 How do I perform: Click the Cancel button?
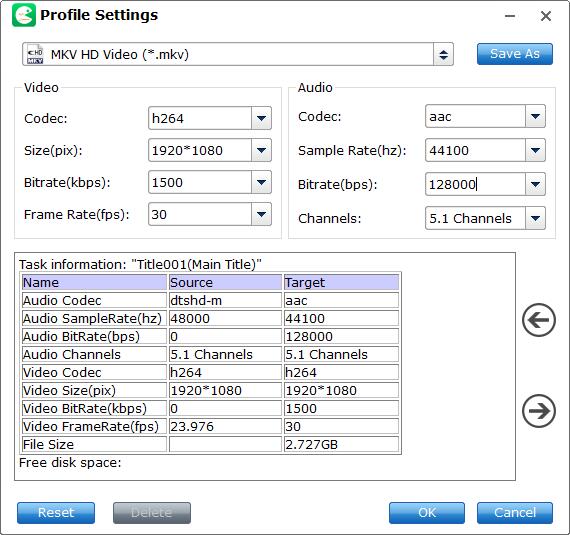[515, 513]
